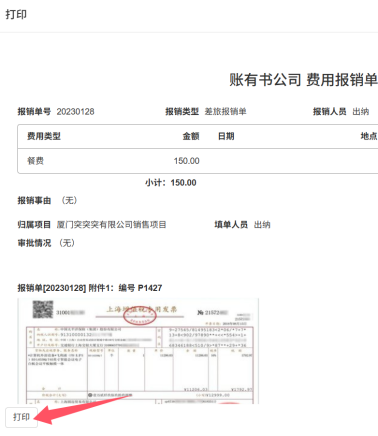Click the attachment caption 编号 P1427
Viewport: 378px width, 436px height.
click(x=140, y=288)
